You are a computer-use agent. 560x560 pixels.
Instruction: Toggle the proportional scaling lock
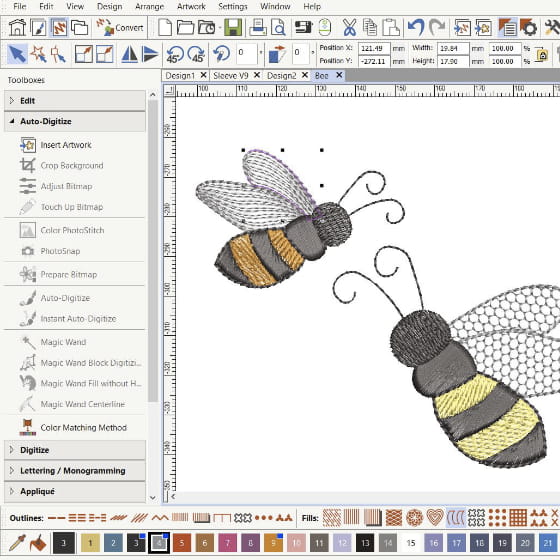point(542,55)
